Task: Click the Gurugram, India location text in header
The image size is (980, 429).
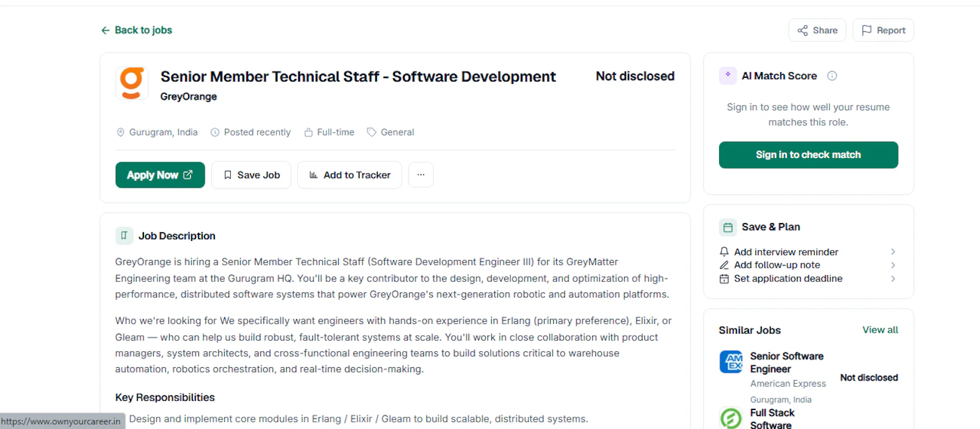Action: point(164,132)
